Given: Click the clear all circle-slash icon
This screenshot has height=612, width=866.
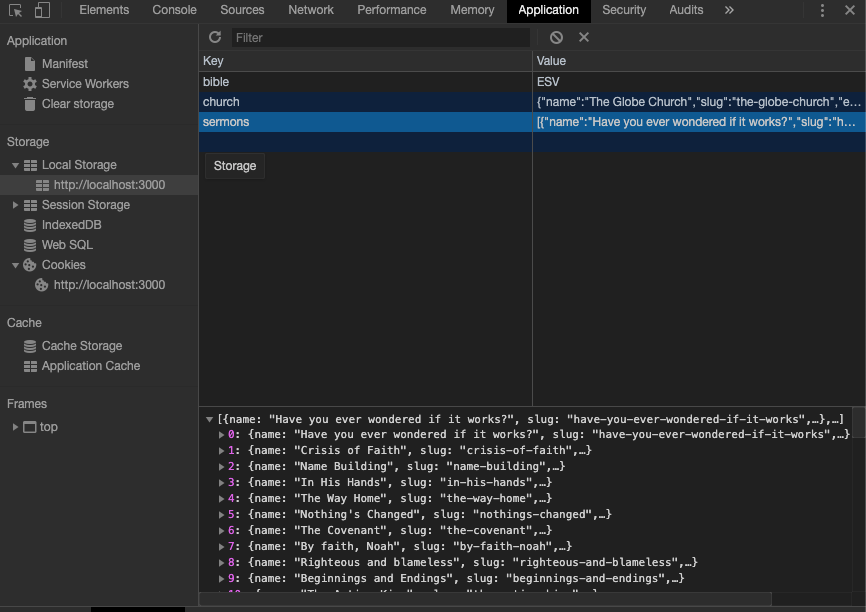Looking at the screenshot, I should tap(556, 37).
